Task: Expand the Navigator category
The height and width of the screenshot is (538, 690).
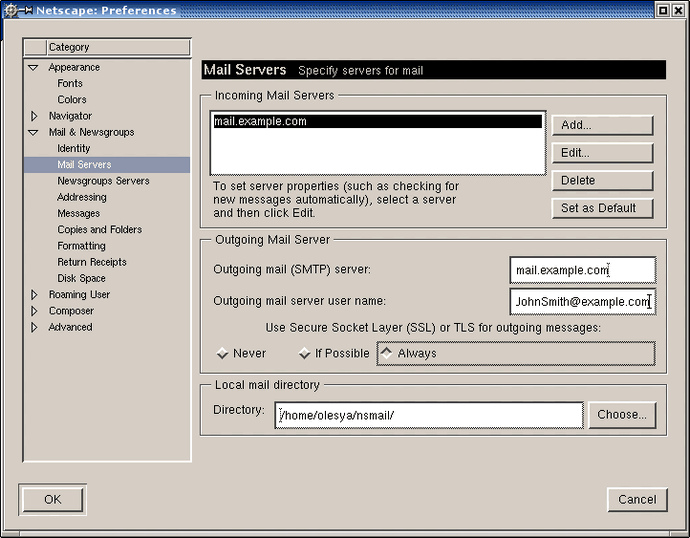Action: 33,116
